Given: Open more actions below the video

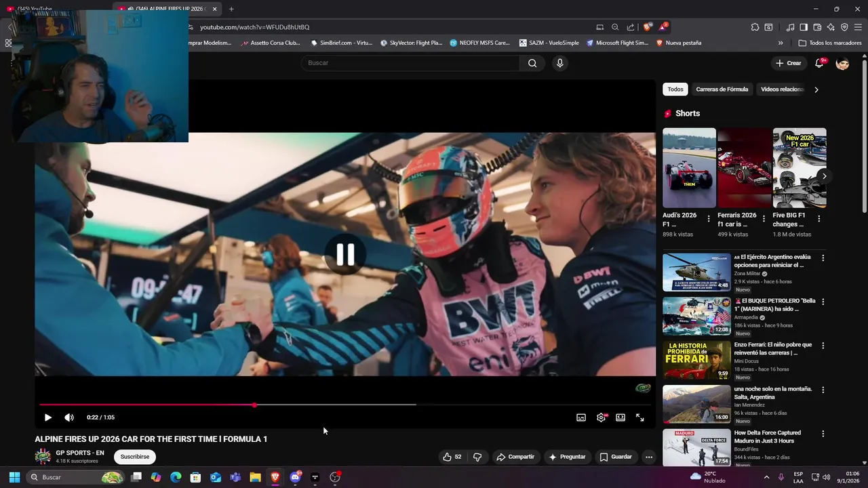Looking at the screenshot, I should [x=649, y=457].
